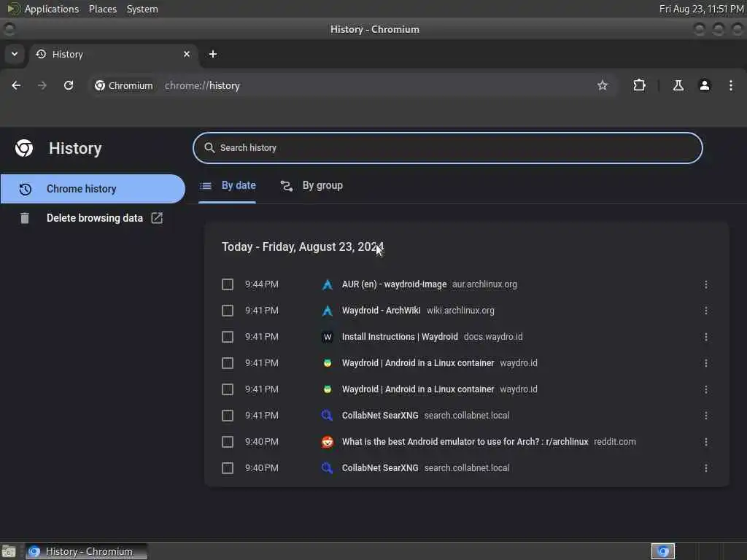Click the Chromium logo beside History heading
The width and height of the screenshot is (747, 560).
click(24, 148)
